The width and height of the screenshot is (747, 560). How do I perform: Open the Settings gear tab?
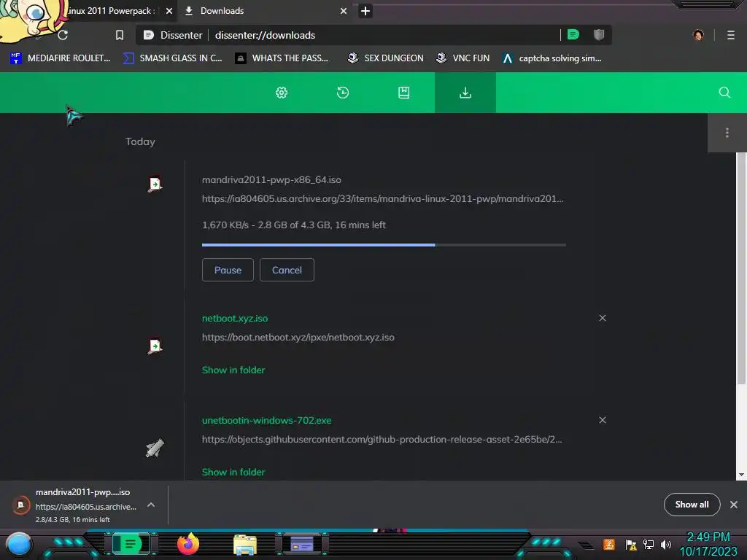click(282, 93)
